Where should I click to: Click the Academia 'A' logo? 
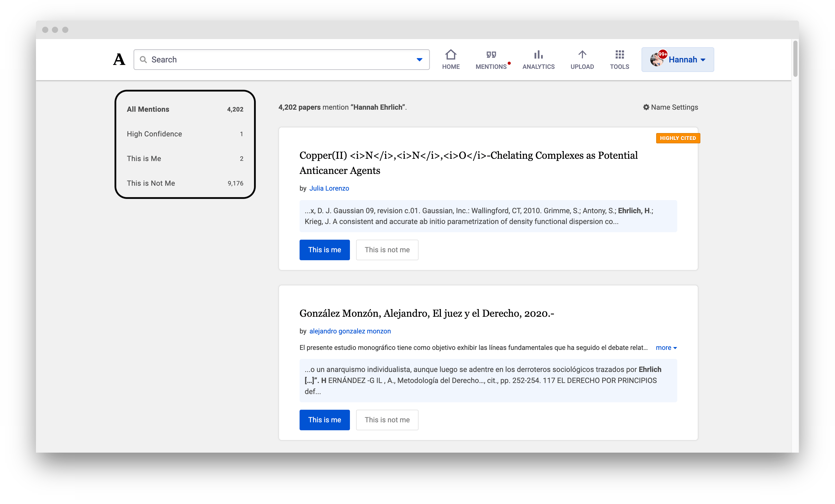119,60
